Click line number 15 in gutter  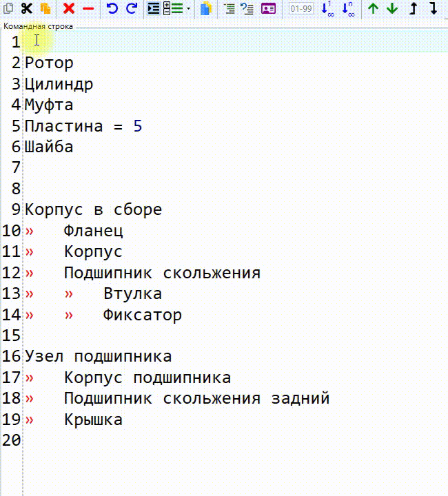(x=12, y=335)
